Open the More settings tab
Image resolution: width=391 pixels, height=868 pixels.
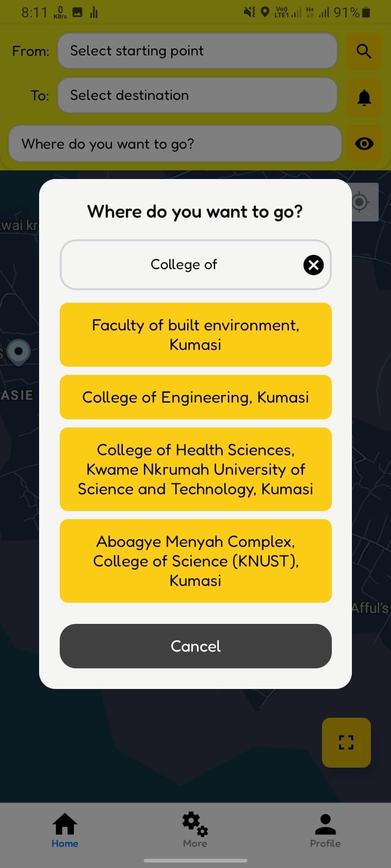(x=195, y=831)
